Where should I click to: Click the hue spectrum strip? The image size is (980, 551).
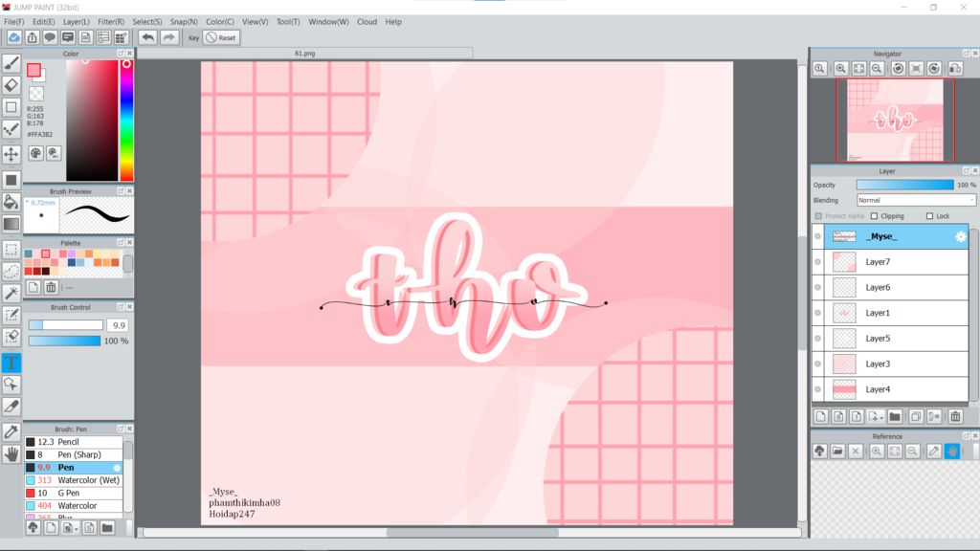point(126,120)
